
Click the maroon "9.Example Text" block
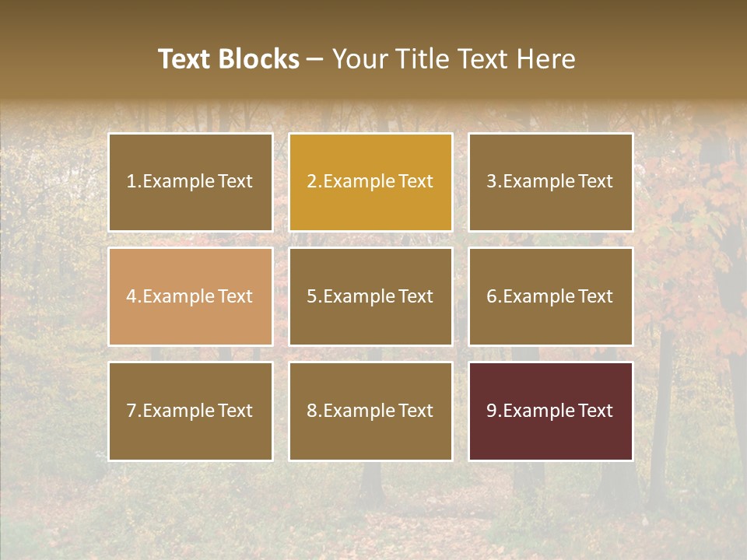pyautogui.click(x=551, y=411)
